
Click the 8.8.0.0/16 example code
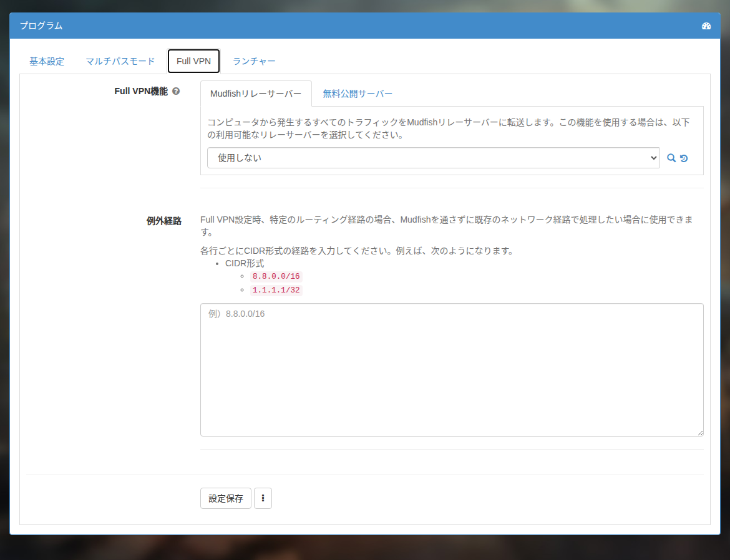coord(276,276)
